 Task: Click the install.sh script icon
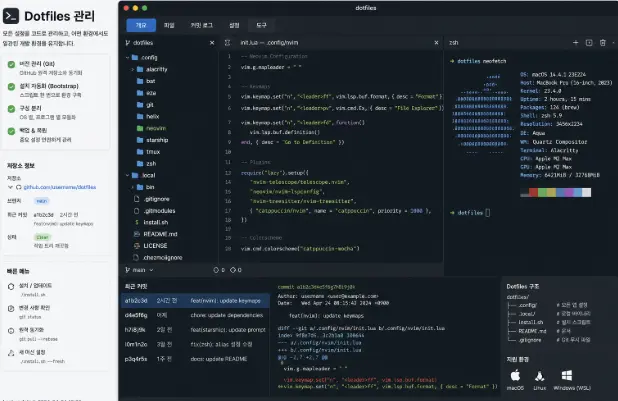click(137, 222)
